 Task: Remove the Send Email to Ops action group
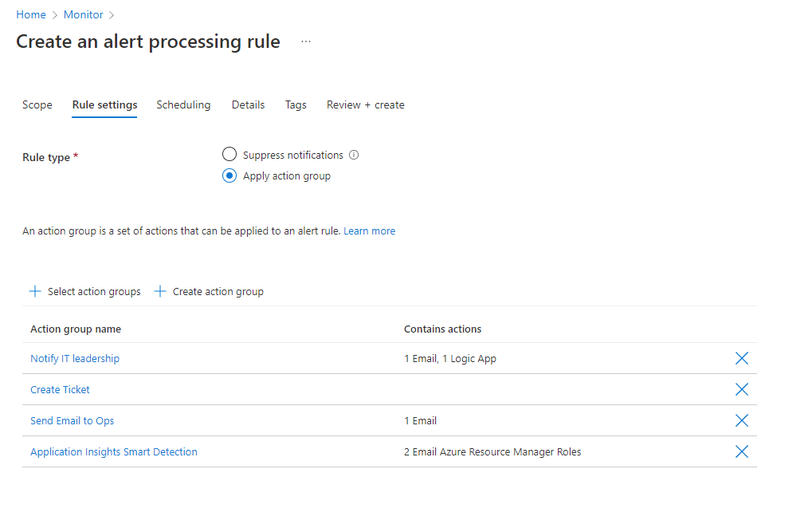point(741,420)
